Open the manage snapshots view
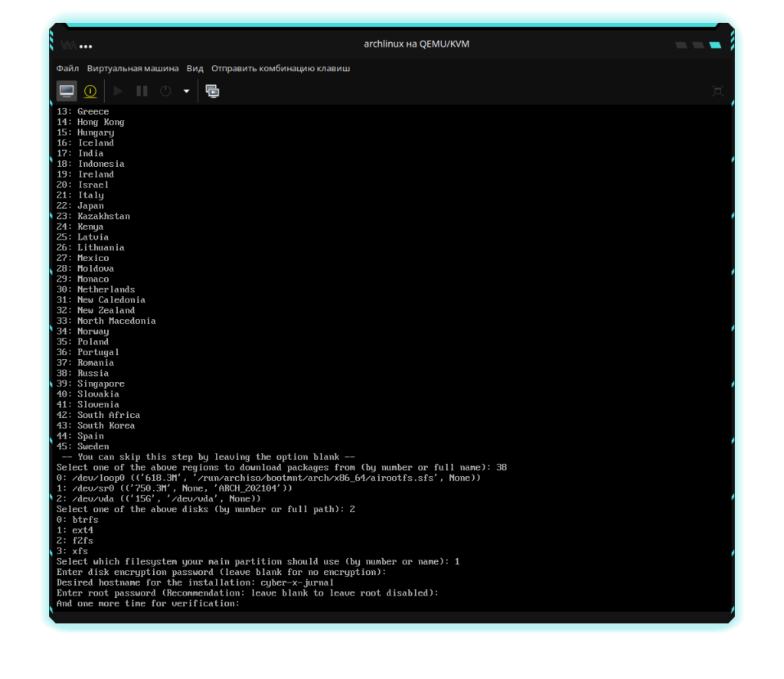784x679 pixels. point(212,91)
